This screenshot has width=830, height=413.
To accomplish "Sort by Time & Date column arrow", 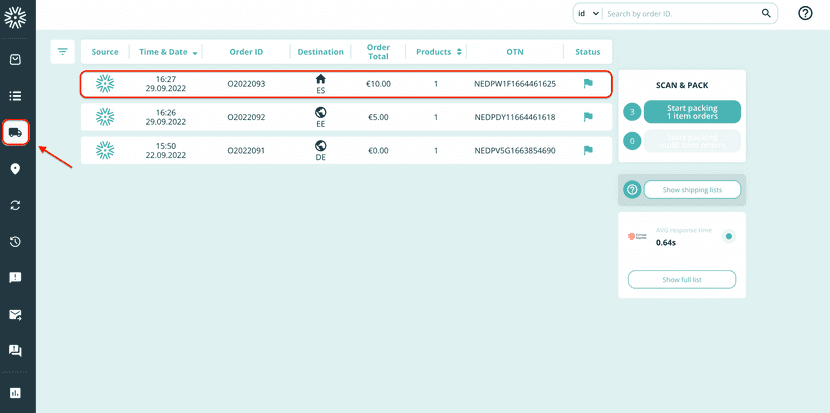I will pyautogui.click(x=195, y=53).
